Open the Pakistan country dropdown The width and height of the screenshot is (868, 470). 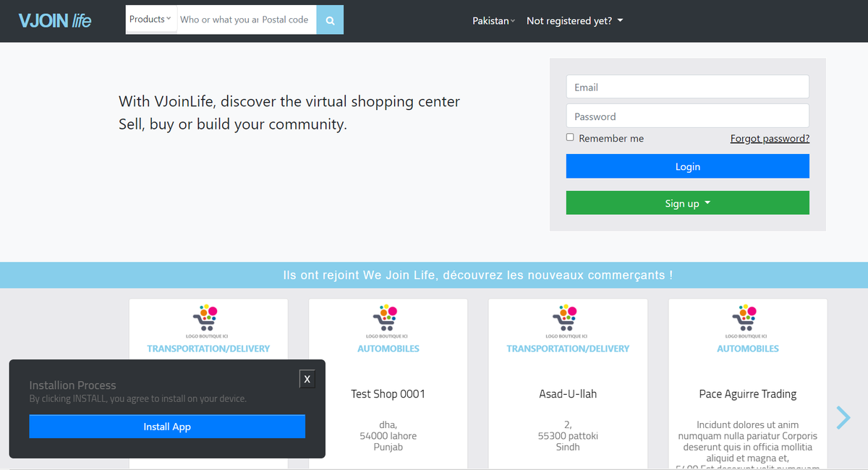tap(494, 21)
